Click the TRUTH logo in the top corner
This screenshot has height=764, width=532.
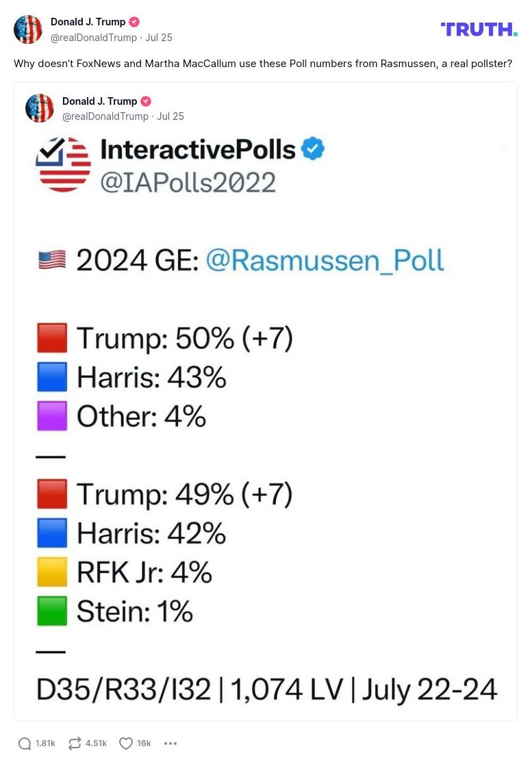479,29
